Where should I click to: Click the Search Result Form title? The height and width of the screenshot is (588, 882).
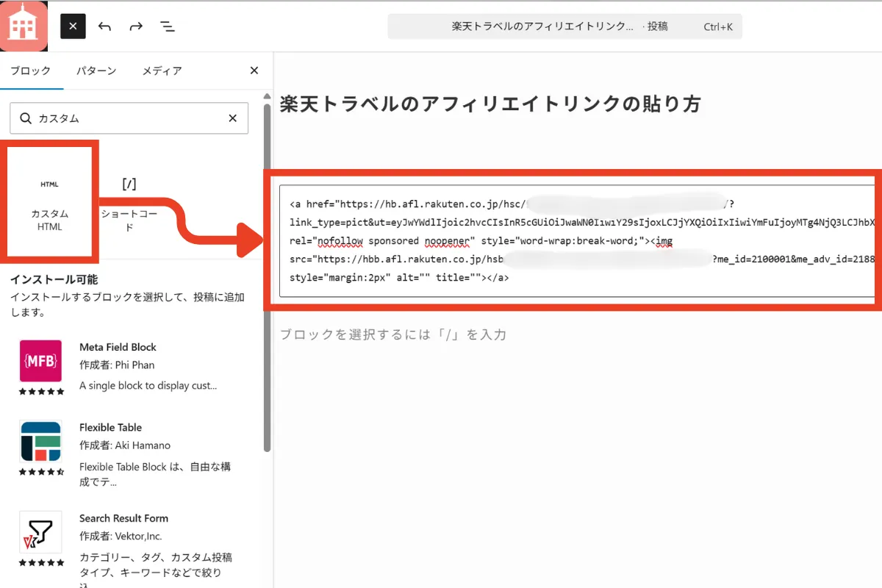[123, 518]
